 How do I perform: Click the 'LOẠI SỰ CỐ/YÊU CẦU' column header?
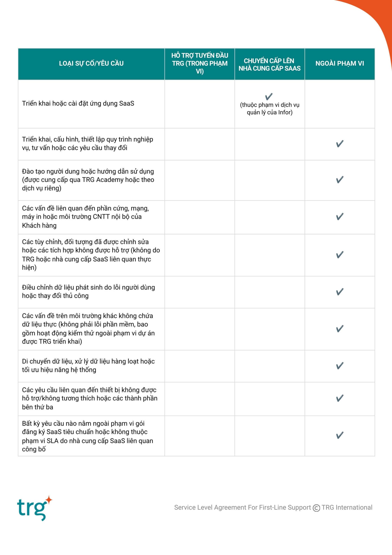pyautogui.click(x=91, y=63)
